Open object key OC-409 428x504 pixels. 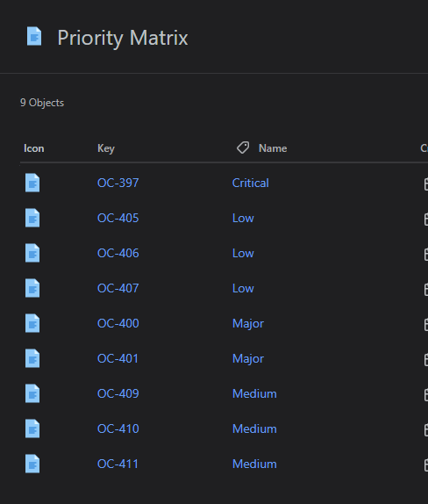tap(118, 393)
